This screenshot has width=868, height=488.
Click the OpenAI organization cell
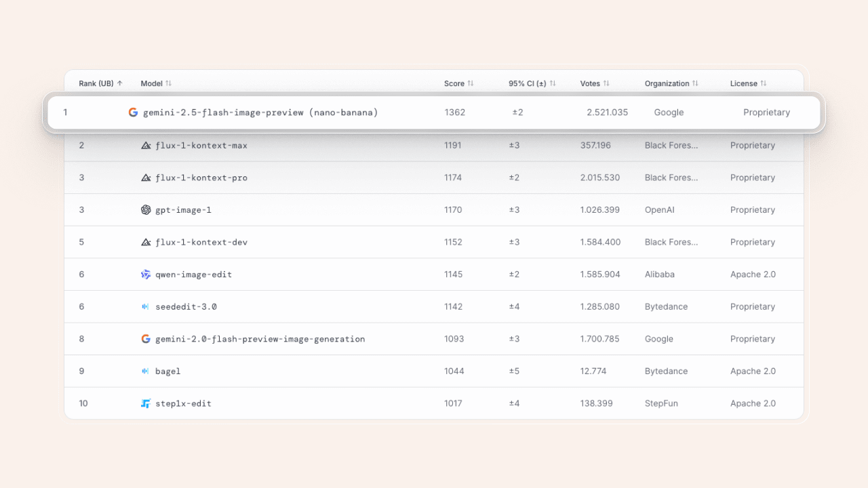[x=660, y=210]
